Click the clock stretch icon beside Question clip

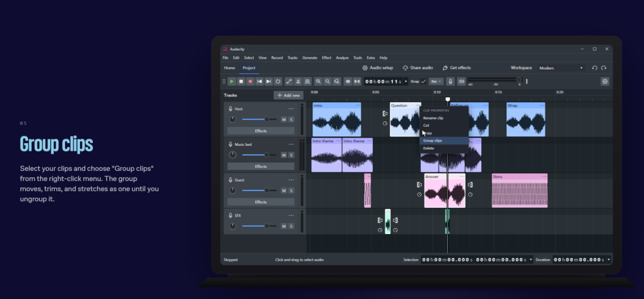click(x=385, y=123)
